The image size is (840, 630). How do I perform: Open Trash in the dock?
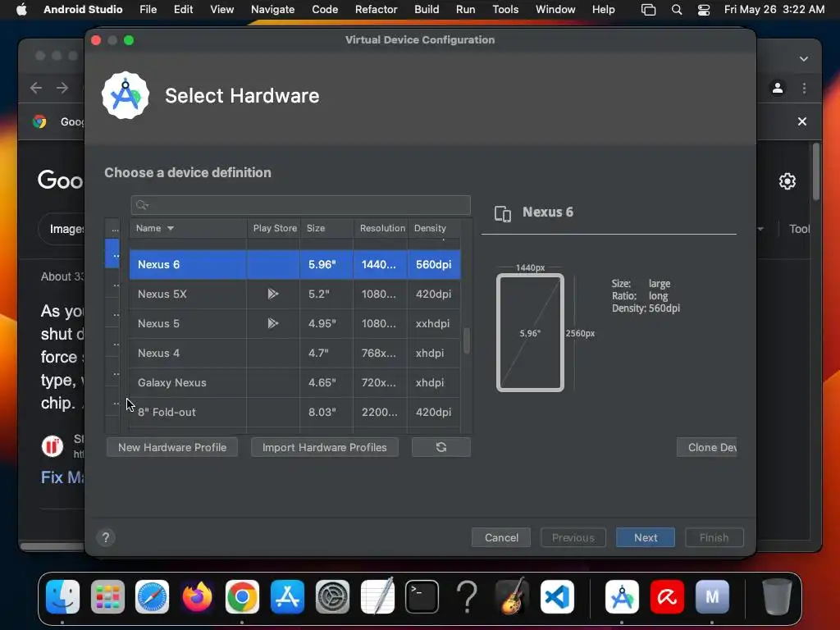point(777,596)
